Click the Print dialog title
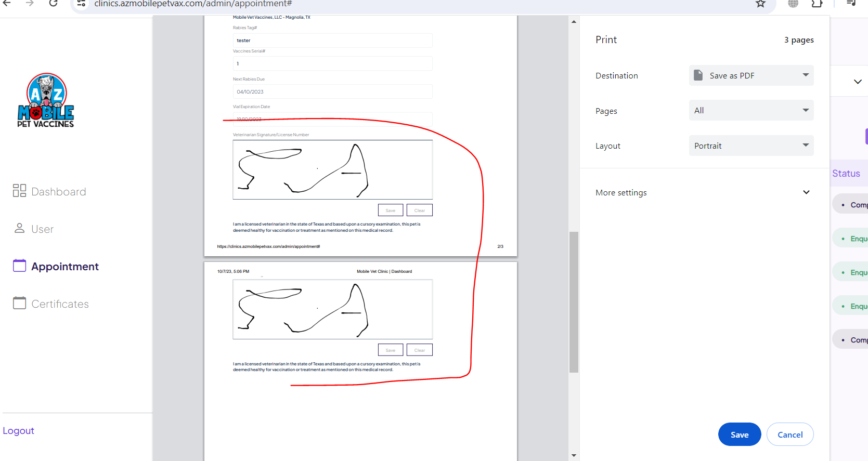868x461 pixels. pos(606,39)
